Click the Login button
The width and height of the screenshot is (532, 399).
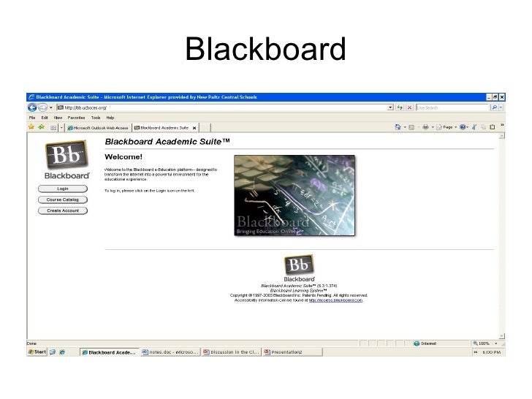coord(63,189)
